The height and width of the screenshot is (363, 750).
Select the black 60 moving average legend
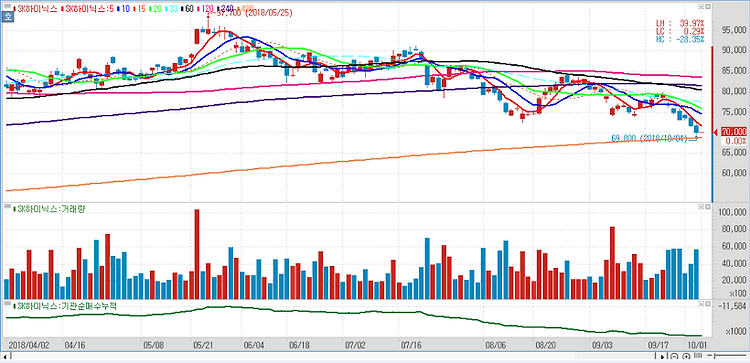188,9
